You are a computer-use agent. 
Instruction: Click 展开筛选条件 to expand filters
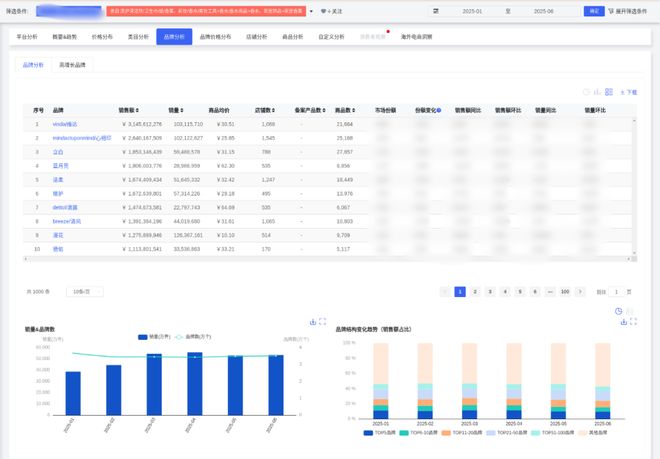(630, 11)
